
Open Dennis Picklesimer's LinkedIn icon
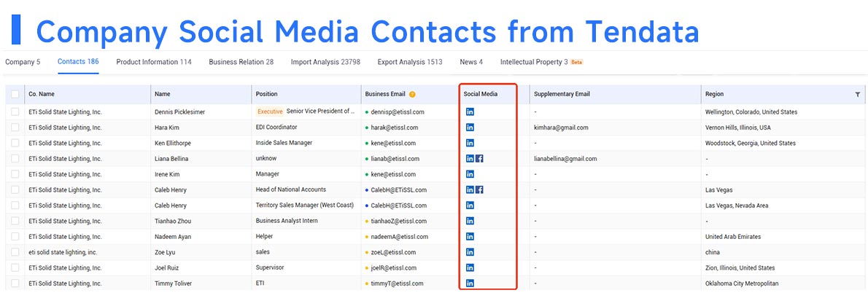click(x=470, y=112)
